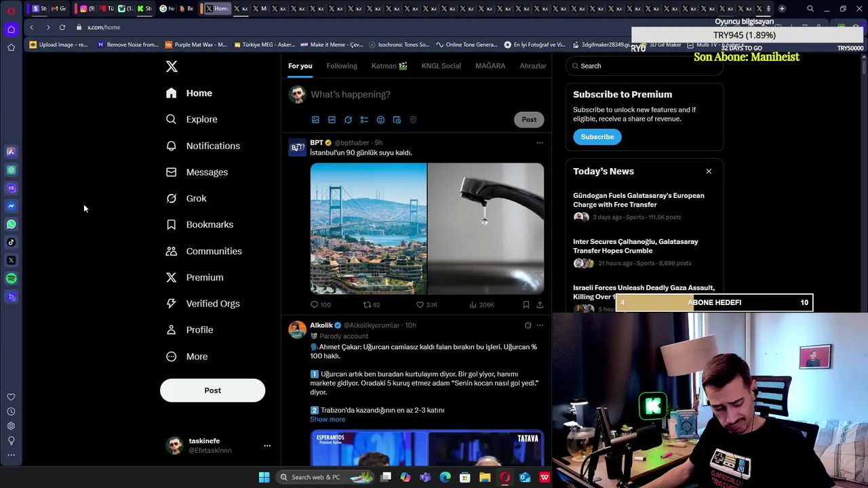Open the Katman list tab
The width and height of the screenshot is (868, 488).
[x=389, y=66]
